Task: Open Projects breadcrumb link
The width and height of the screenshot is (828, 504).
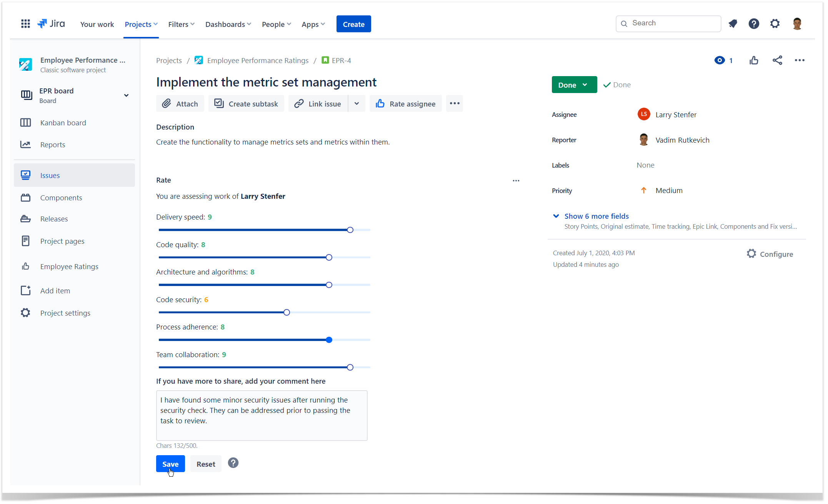Action: pyautogui.click(x=169, y=60)
